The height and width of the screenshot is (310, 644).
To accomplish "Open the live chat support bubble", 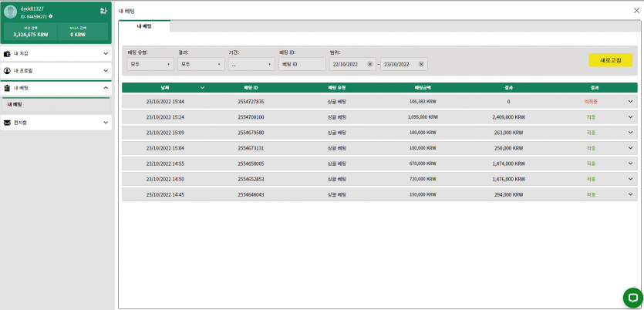I will pos(632,297).
